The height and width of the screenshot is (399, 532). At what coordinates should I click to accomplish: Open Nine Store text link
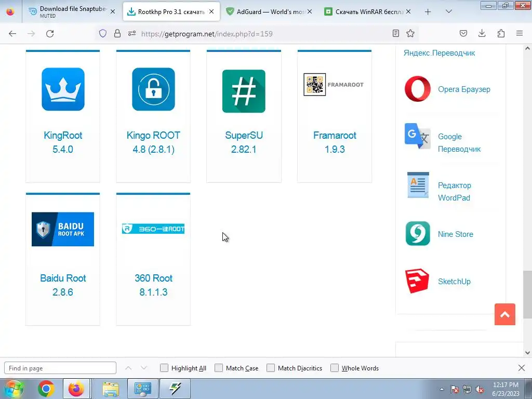point(455,234)
